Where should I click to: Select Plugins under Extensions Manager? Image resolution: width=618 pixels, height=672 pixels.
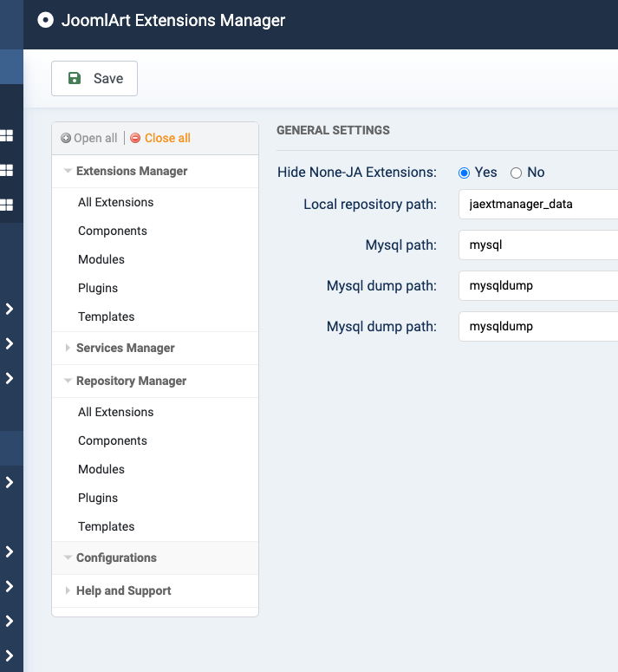click(x=98, y=288)
